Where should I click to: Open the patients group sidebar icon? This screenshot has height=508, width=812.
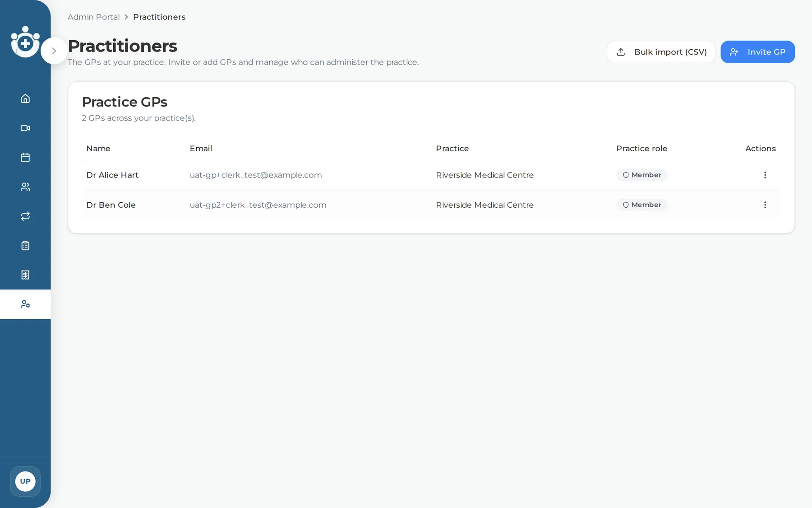tap(25, 187)
